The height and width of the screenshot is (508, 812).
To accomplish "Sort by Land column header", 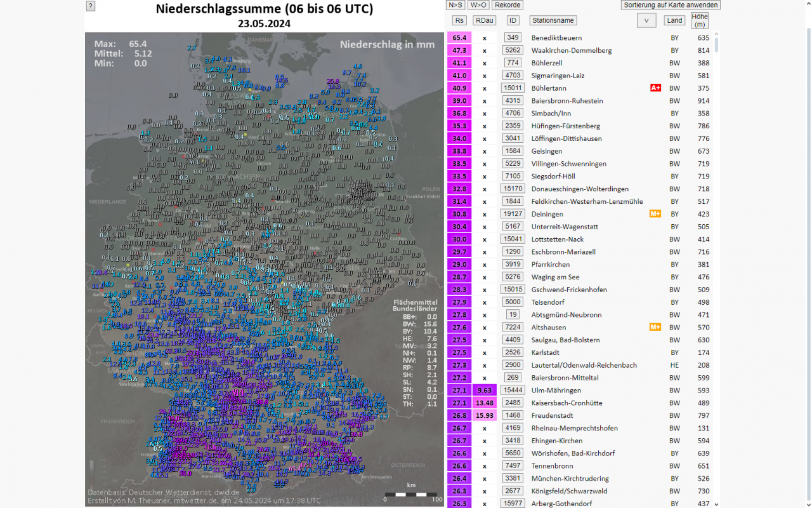I will coord(674,20).
